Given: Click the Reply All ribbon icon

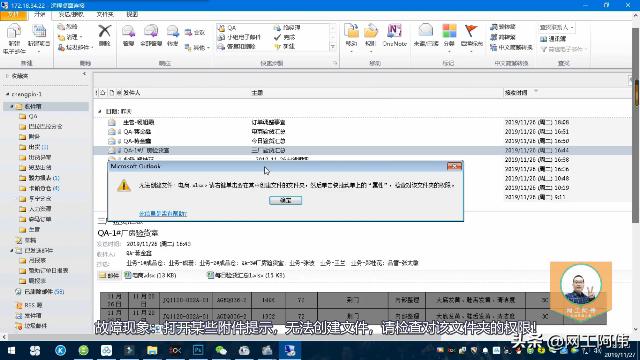Looking at the screenshot, I should point(151,32).
